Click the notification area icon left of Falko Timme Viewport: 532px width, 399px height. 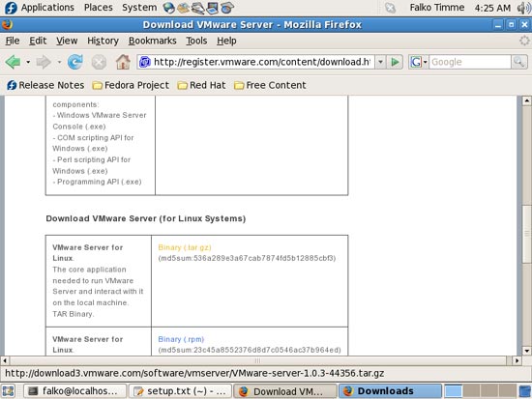coord(390,8)
